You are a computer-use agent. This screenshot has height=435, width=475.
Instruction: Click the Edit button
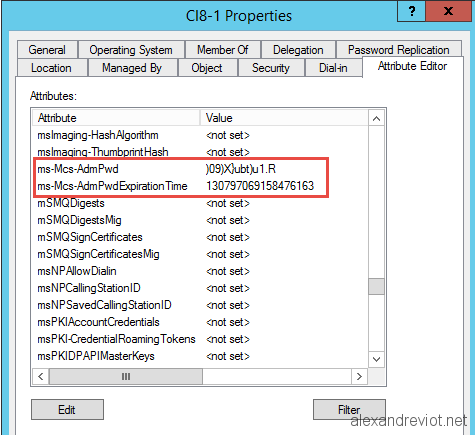[x=67, y=410]
